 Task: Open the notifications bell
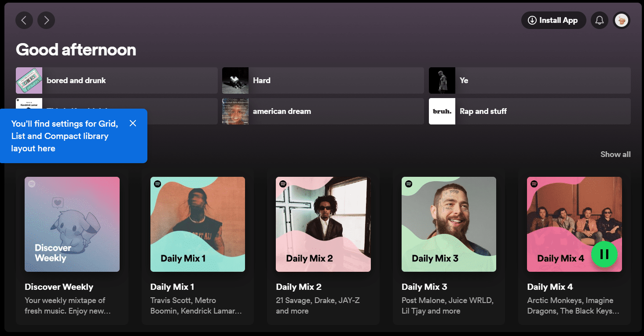click(599, 20)
